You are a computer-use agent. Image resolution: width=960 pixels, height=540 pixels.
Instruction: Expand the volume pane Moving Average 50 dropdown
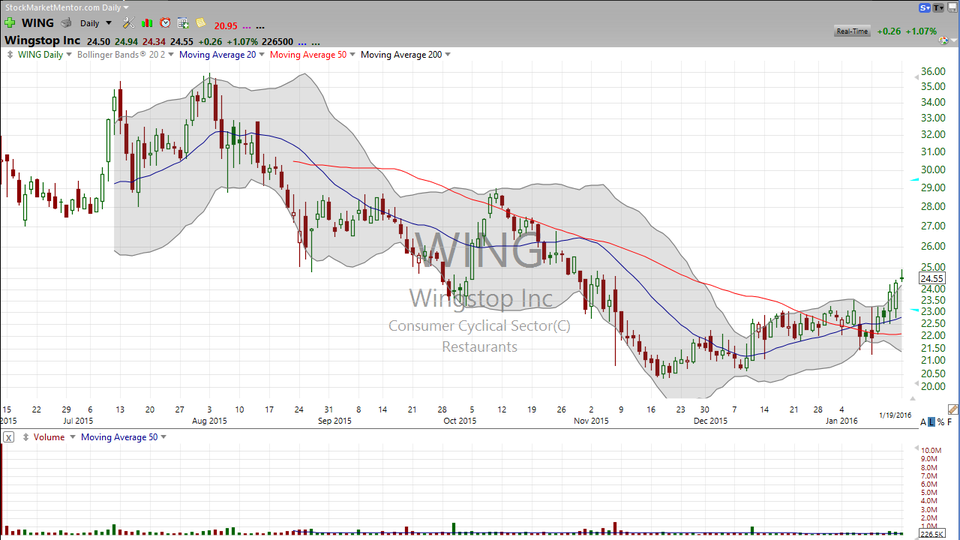pos(163,437)
